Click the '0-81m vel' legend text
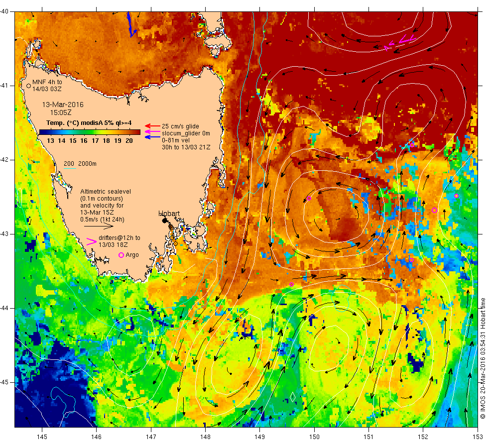 (x=175, y=140)
